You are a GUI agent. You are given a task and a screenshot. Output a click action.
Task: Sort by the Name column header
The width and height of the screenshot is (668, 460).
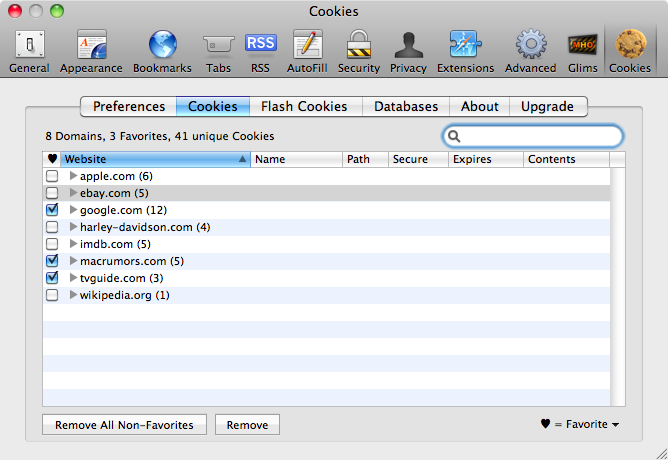coord(297,159)
